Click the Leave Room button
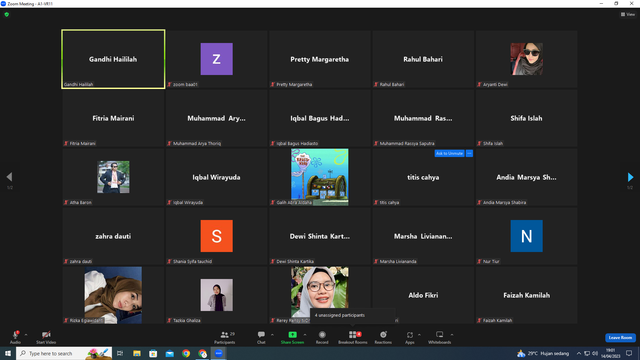The height and width of the screenshot is (360, 640). (620, 338)
